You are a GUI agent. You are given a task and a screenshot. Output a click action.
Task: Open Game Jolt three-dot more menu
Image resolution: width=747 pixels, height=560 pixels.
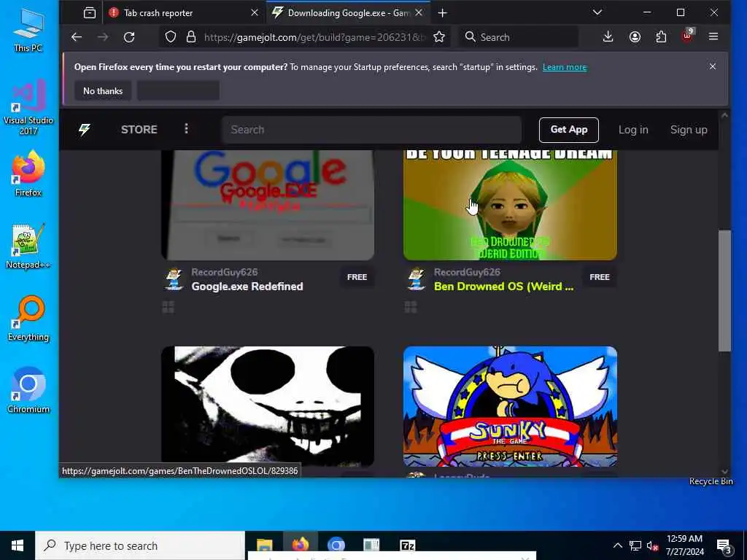pyautogui.click(x=186, y=129)
